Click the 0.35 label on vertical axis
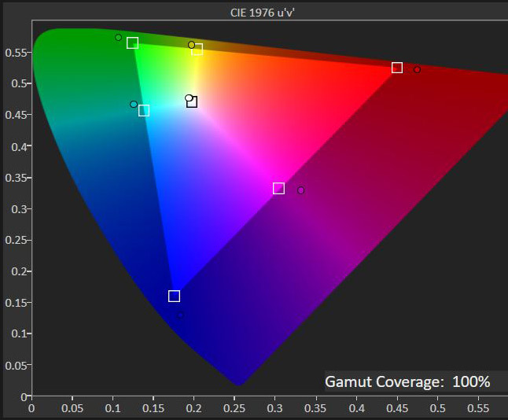 coord(17,178)
